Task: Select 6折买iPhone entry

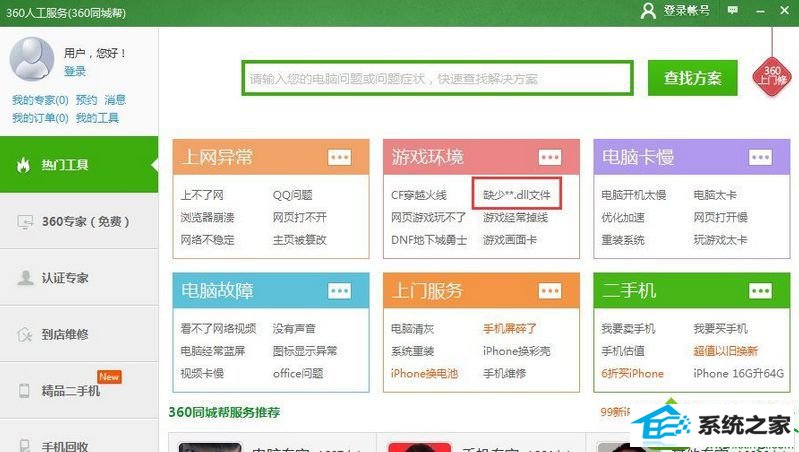Action: [632, 374]
